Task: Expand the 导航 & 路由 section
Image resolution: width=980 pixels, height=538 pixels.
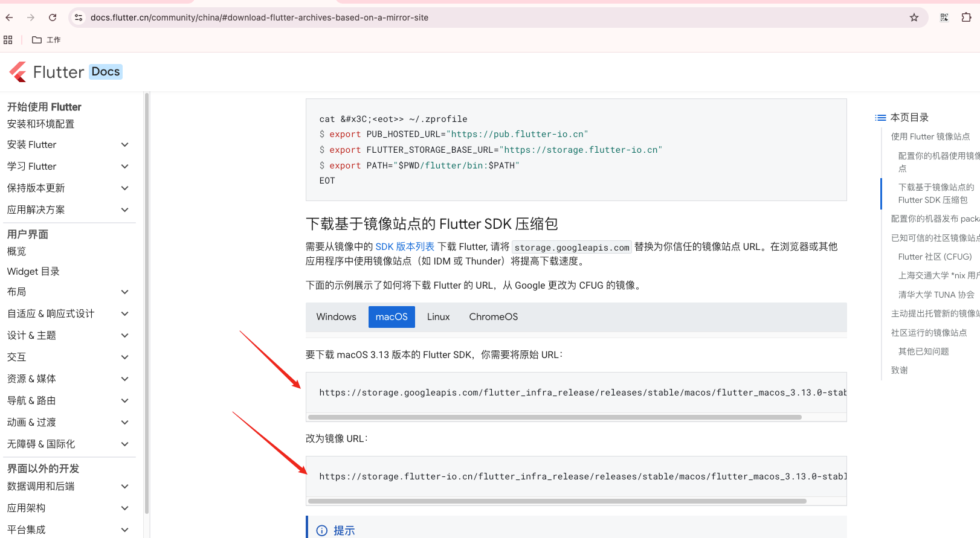Action: 125,400
